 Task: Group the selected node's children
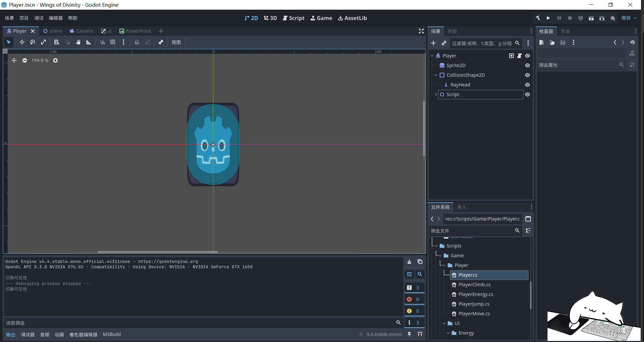point(148,42)
